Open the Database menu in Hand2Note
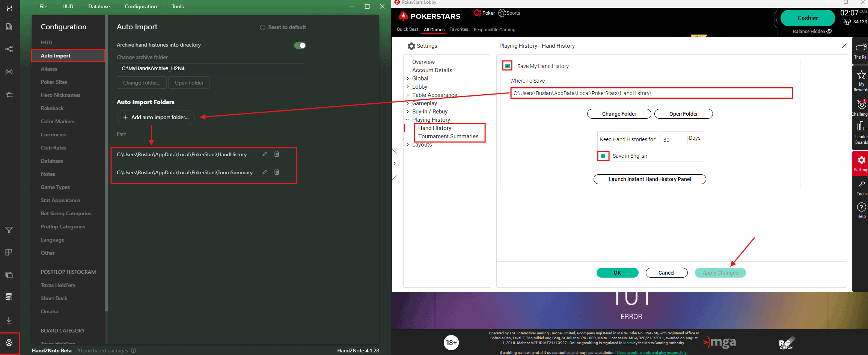The width and height of the screenshot is (868, 355). point(99,6)
